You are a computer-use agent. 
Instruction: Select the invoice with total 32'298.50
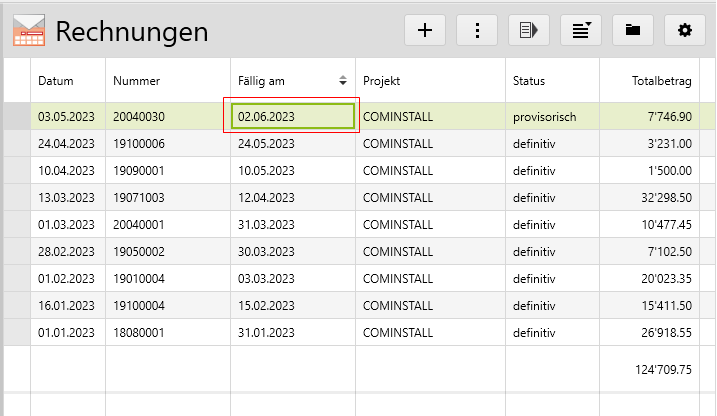[662, 197]
